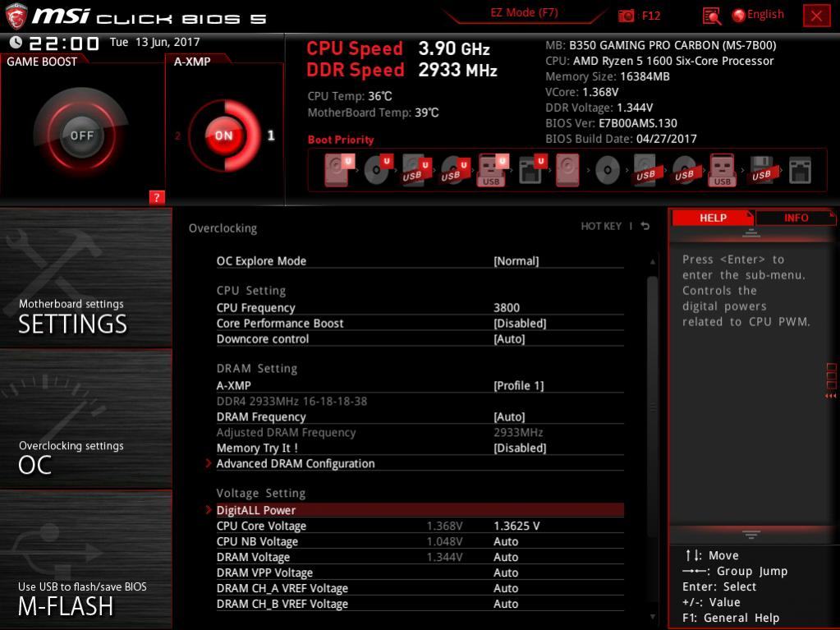The image size is (840, 630).
Task: Select the legacy USB key boot icon
Action: [x=722, y=170]
